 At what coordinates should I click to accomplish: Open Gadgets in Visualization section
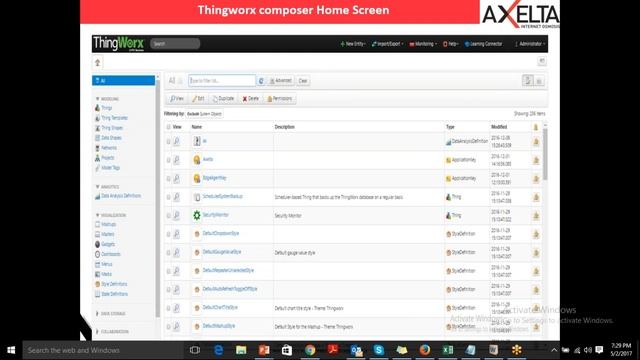pos(105,244)
